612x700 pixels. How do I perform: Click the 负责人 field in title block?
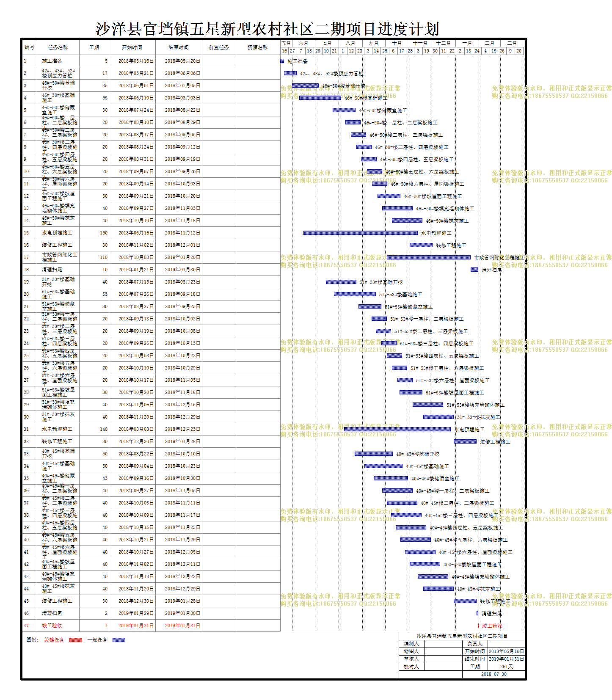click(x=507, y=644)
